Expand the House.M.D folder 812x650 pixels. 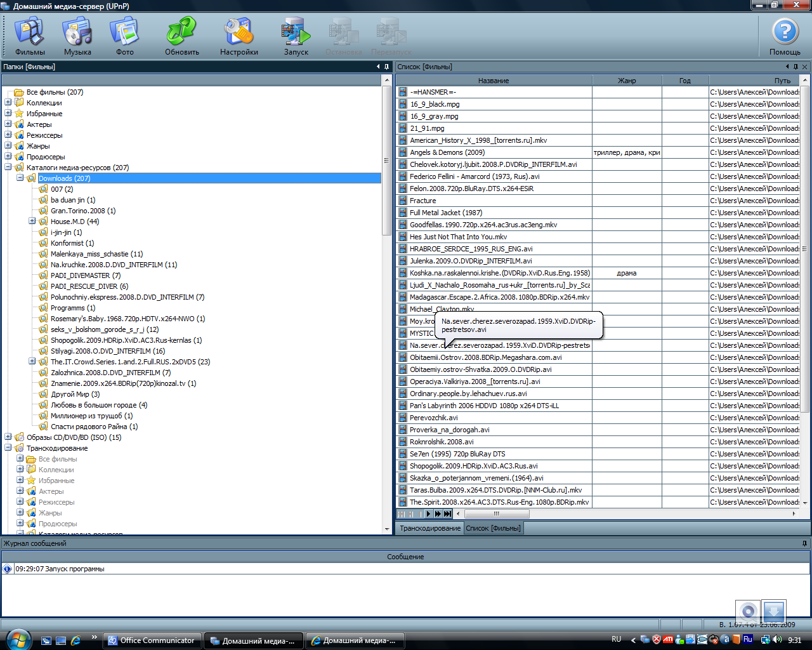[x=32, y=222]
